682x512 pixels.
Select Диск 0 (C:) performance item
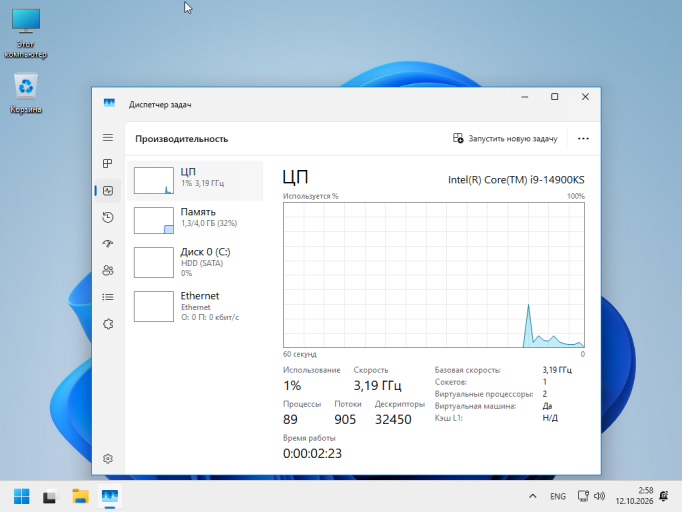[x=195, y=262]
